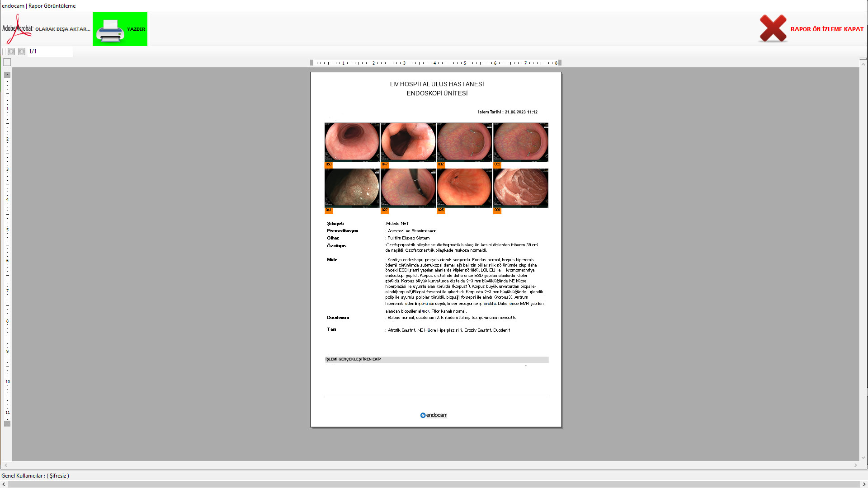This screenshot has height=488, width=868.
Task: Go to the next page with the down arrow
Action: pyautogui.click(x=22, y=52)
